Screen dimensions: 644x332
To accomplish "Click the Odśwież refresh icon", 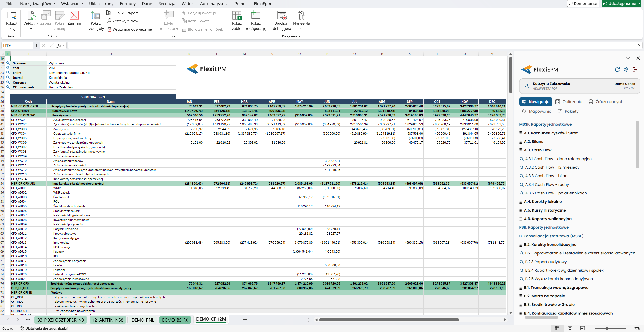I will (x=31, y=15).
